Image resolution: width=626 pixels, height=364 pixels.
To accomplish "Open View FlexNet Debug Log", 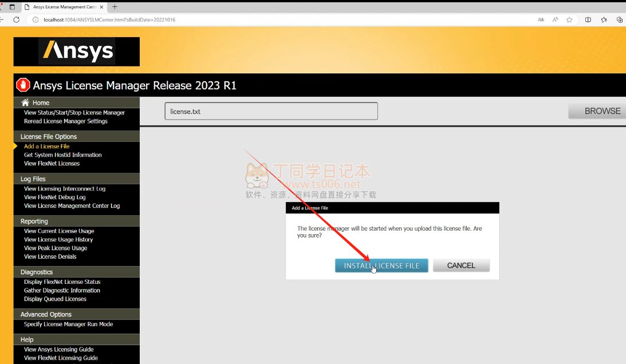I will [54, 197].
